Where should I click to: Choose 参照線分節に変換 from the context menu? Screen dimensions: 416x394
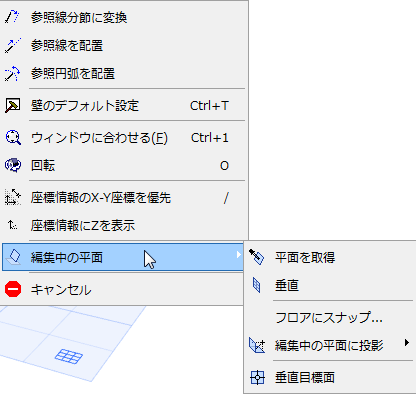tap(123, 17)
